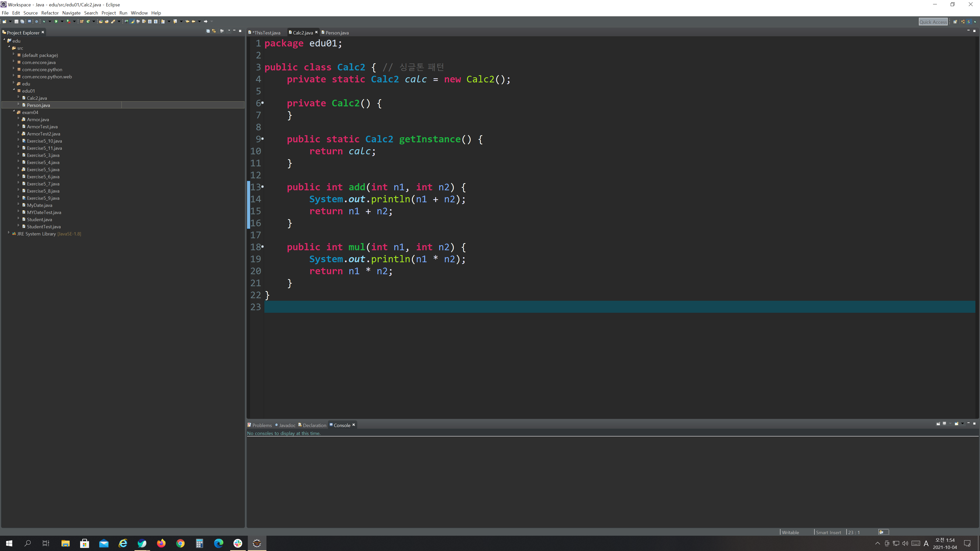
Task: Click the Open Perspective icon
Action: click(x=955, y=22)
